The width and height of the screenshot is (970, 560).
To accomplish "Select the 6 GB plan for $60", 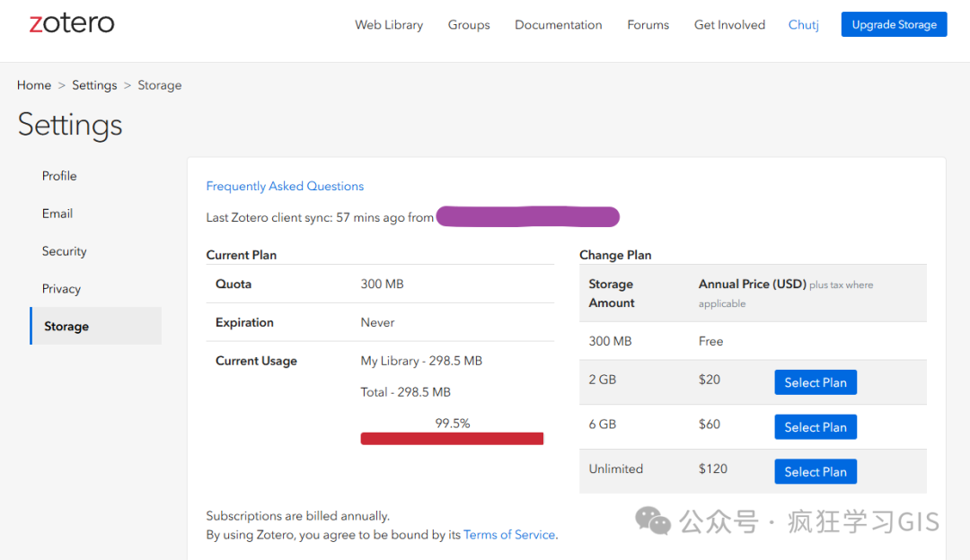I will tap(815, 427).
